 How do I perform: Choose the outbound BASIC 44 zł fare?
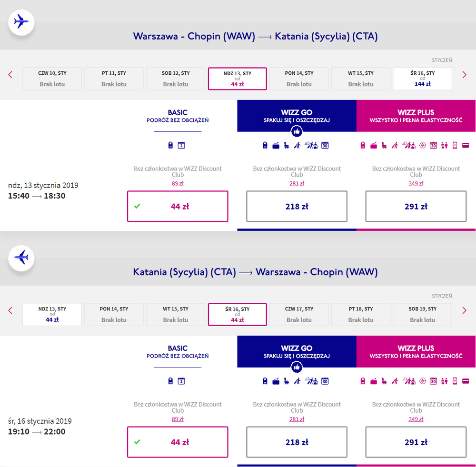tap(178, 206)
